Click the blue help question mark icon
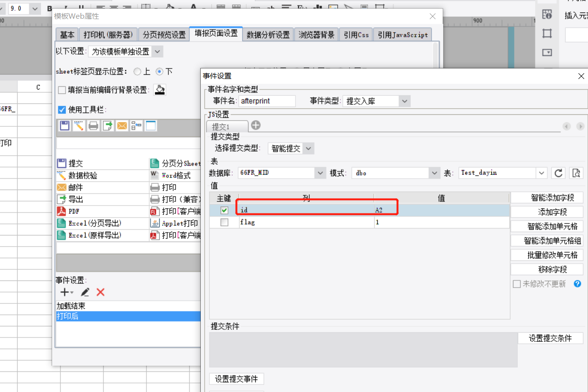Viewport: 588px width, 392px height. click(577, 284)
